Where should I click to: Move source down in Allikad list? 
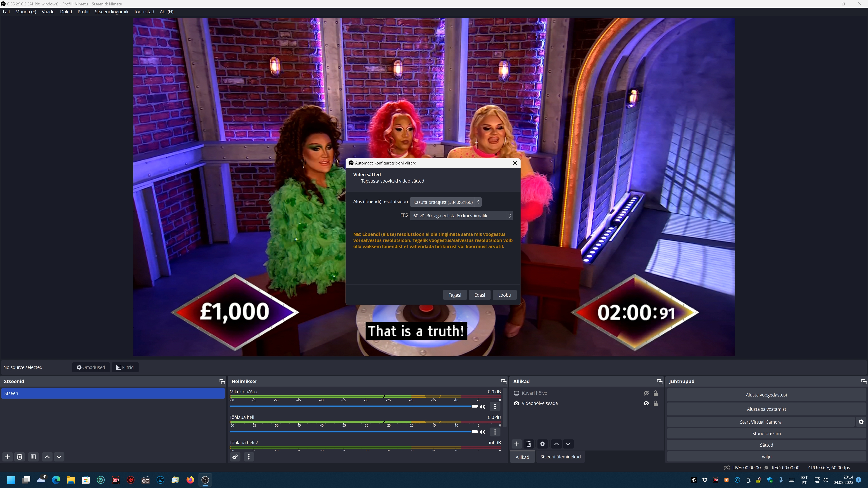568,444
